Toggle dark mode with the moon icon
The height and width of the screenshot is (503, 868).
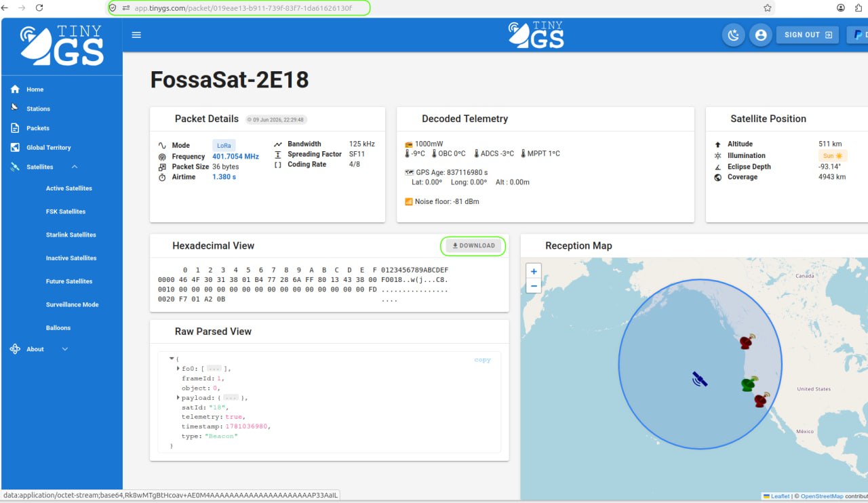click(x=733, y=35)
